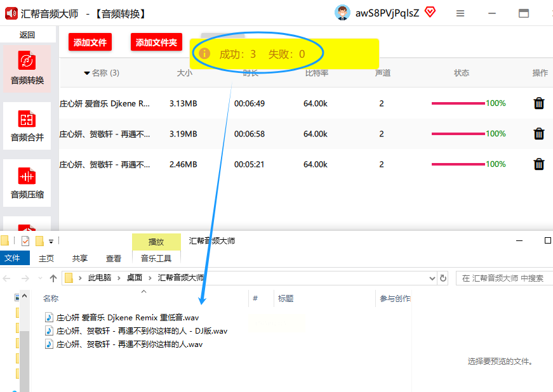The image size is (553, 392).
Task: Open the hamburger menu in title bar
Action: [x=460, y=13]
